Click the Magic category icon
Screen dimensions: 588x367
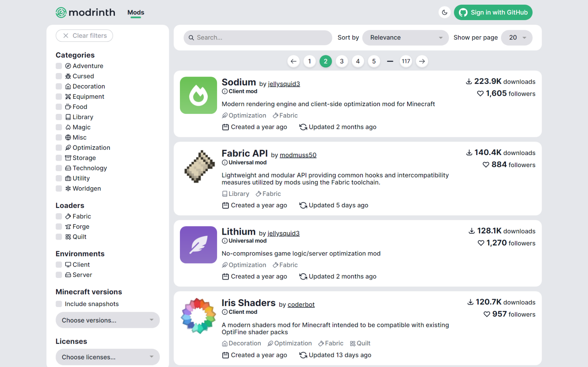pos(68,127)
